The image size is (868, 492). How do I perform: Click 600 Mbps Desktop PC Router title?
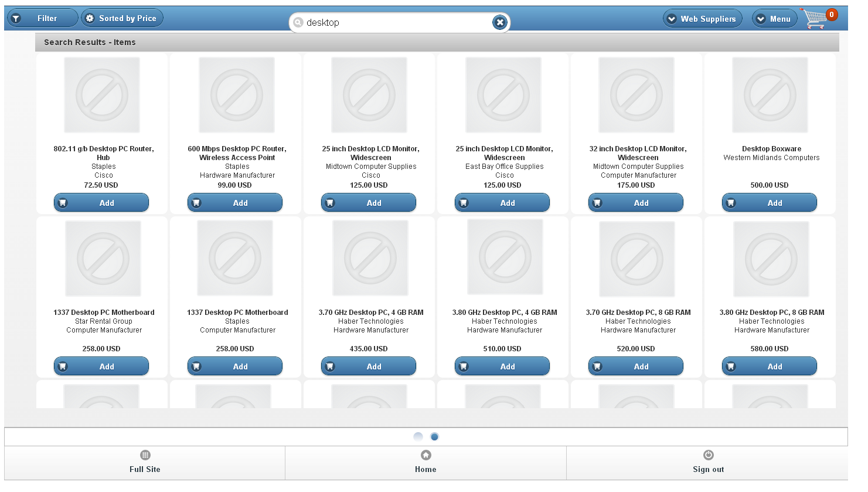(237, 153)
